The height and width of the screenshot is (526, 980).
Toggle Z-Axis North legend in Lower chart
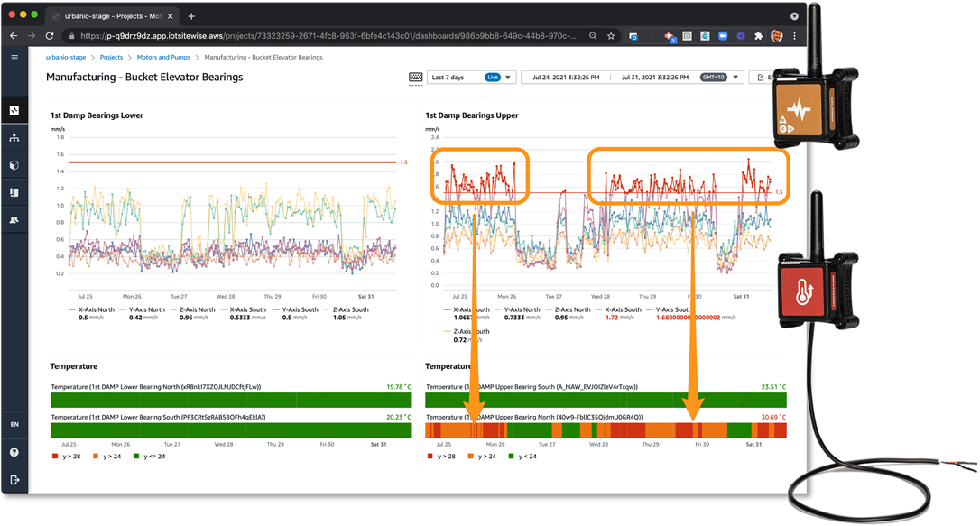tap(192, 309)
